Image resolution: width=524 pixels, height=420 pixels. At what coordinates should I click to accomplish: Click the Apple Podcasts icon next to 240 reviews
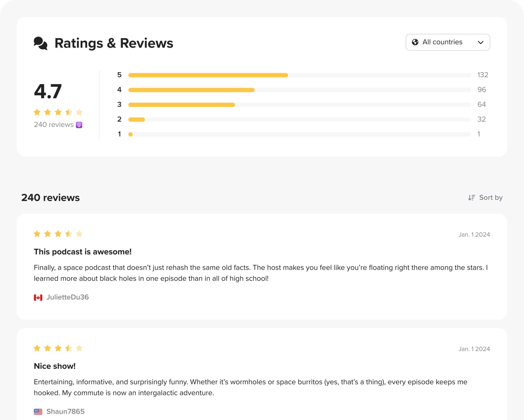(x=79, y=125)
